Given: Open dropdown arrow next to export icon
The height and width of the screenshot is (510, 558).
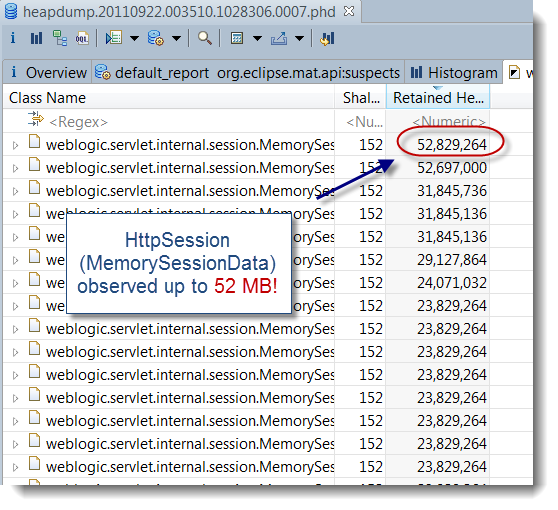Looking at the screenshot, I should coord(300,38).
